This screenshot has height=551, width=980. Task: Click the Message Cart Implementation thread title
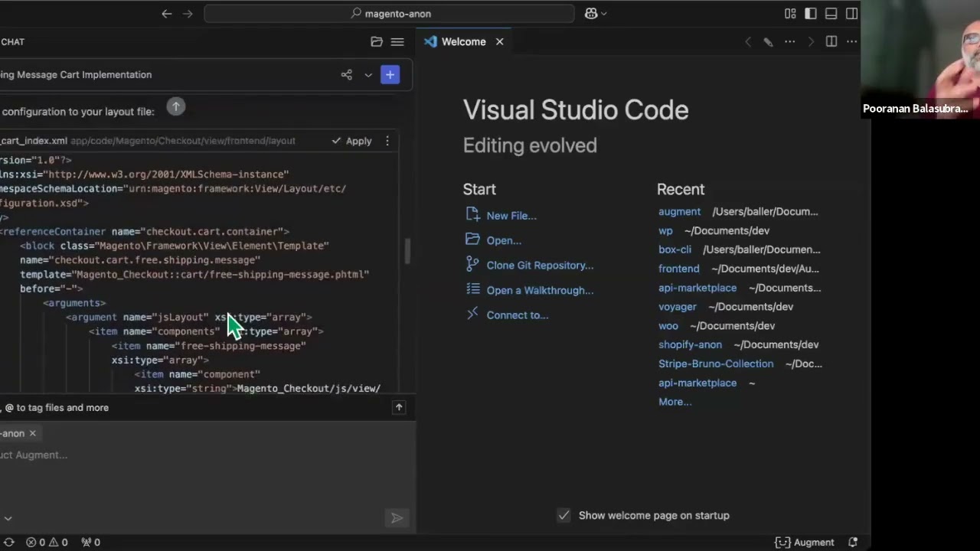click(76, 74)
